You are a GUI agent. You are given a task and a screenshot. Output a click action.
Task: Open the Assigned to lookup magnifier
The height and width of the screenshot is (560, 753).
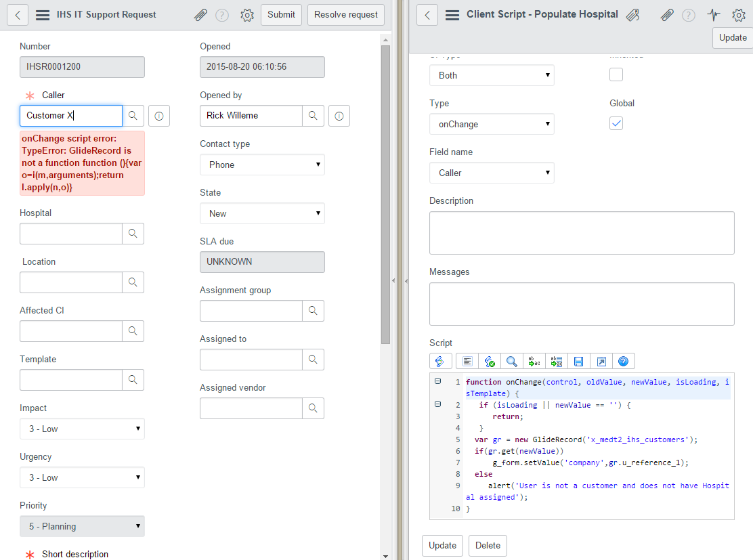click(x=313, y=360)
